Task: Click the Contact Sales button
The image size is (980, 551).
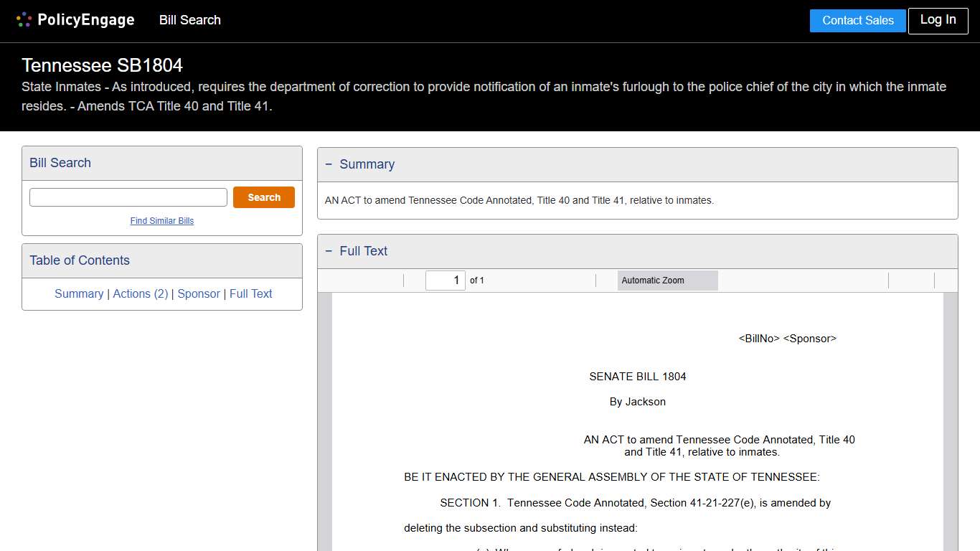Action: pyautogui.click(x=857, y=21)
